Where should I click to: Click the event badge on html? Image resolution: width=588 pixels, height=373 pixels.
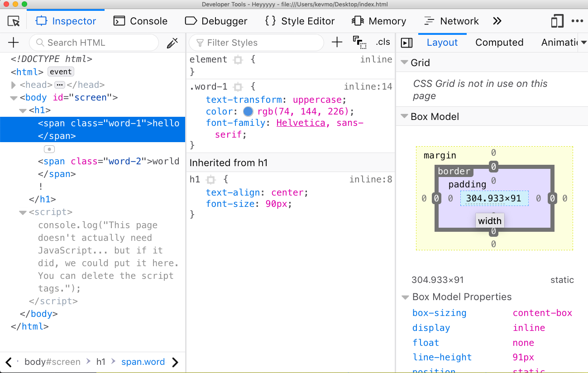coord(61,72)
